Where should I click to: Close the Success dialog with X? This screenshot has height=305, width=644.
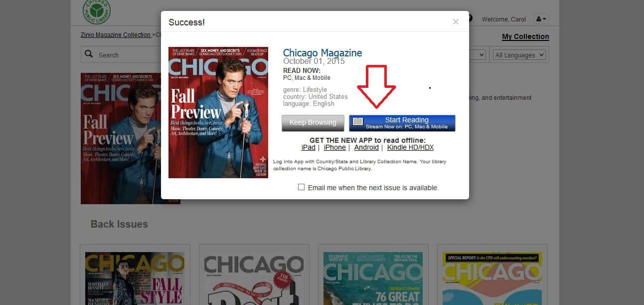pyautogui.click(x=456, y=22)
